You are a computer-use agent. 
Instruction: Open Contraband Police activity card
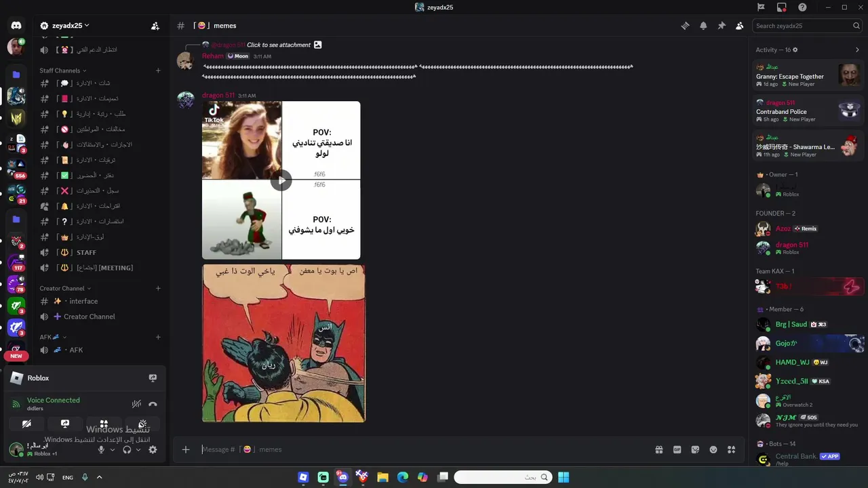pos(808,110)
